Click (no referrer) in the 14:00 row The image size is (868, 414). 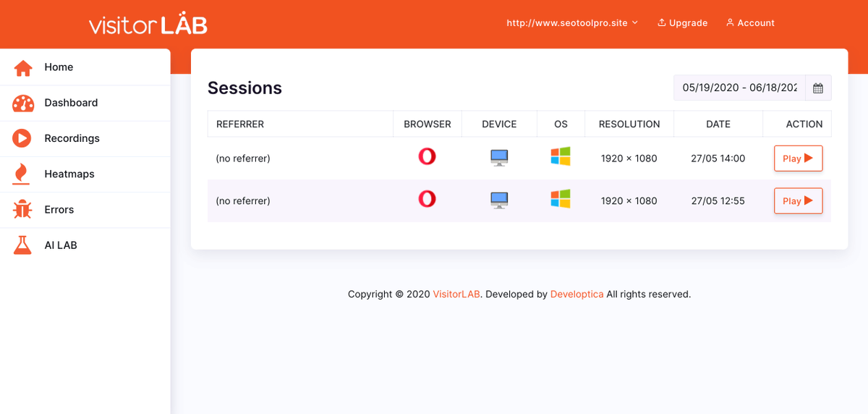tap(243, 159)
